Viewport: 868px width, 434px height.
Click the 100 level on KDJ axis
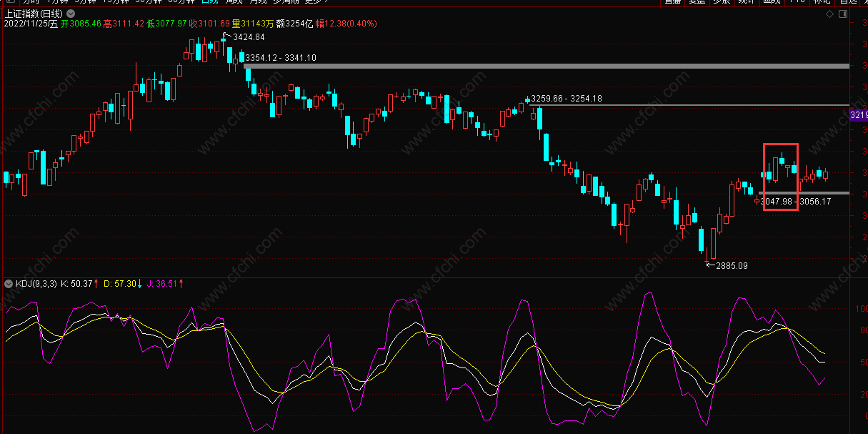pos(862,308)
